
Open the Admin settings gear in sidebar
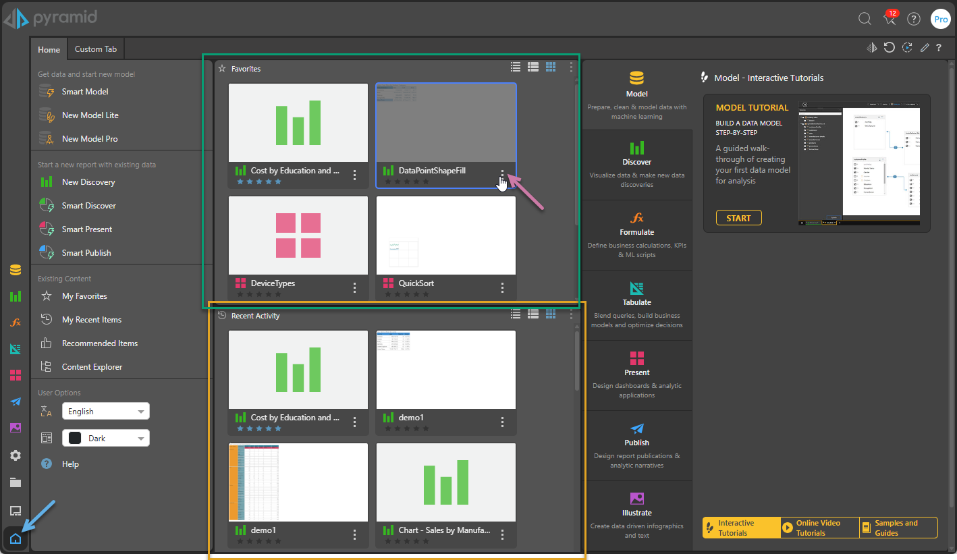pyautogui.click(x=16, y=455)
